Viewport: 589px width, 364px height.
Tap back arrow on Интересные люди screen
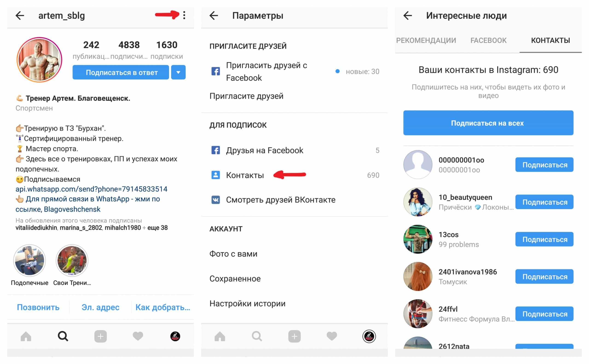pos(408,15)
